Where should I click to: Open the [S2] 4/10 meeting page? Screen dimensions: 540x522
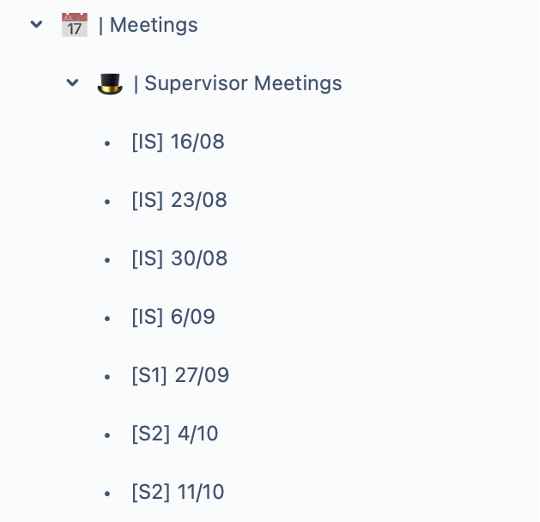coord(175,433)
